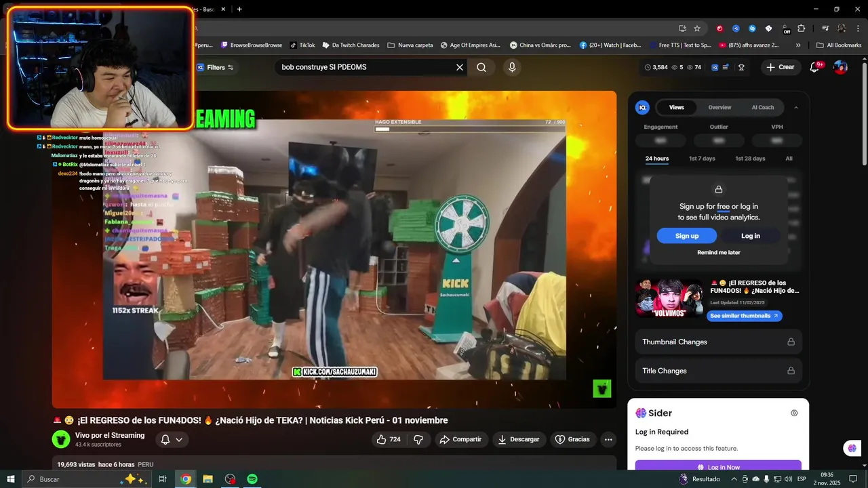
Task: Open the Windows Start menu
Action: point(10,479)
